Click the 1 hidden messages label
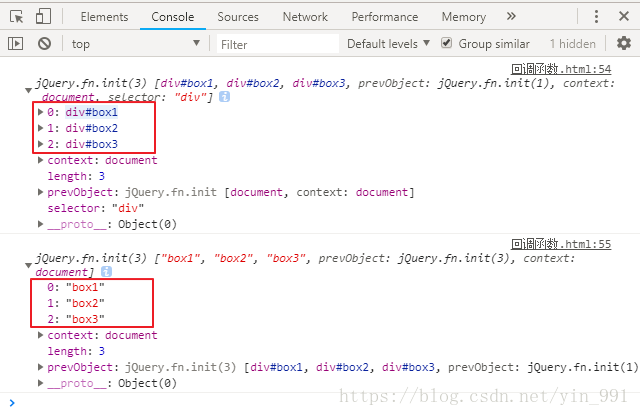Image resolution: width=640 pixels, height=416 pixels. (x=572, y=43)
